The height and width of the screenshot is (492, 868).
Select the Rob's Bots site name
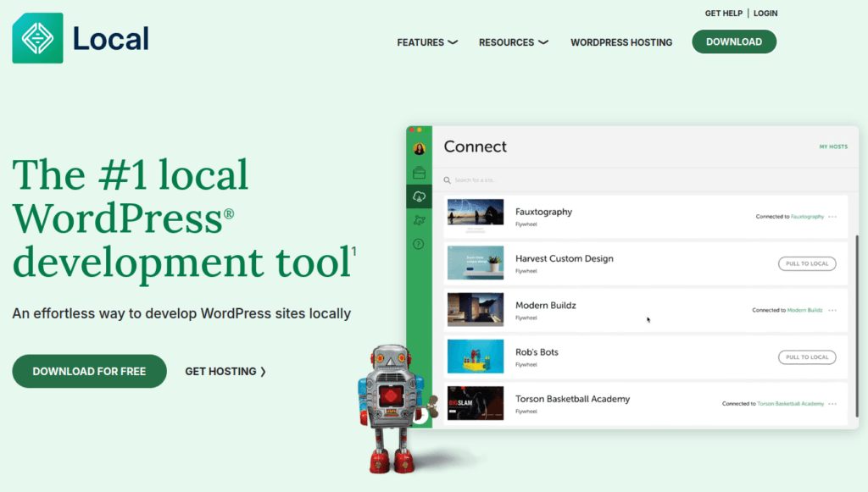[x=537, y=352]
